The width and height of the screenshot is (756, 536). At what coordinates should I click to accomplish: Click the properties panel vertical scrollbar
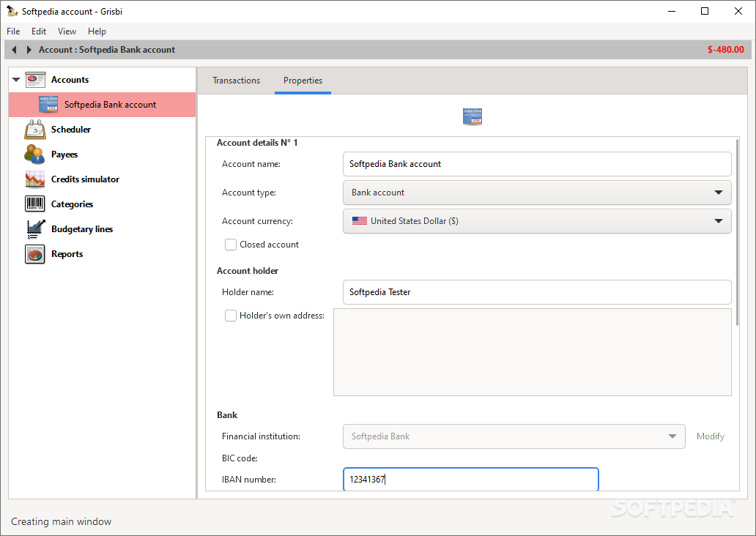tap(737, 233)
